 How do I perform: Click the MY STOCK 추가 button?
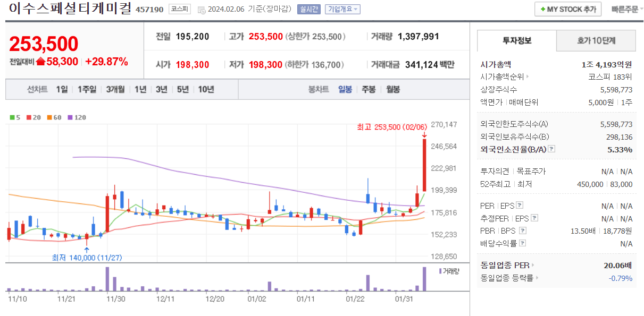click(568, 9)
